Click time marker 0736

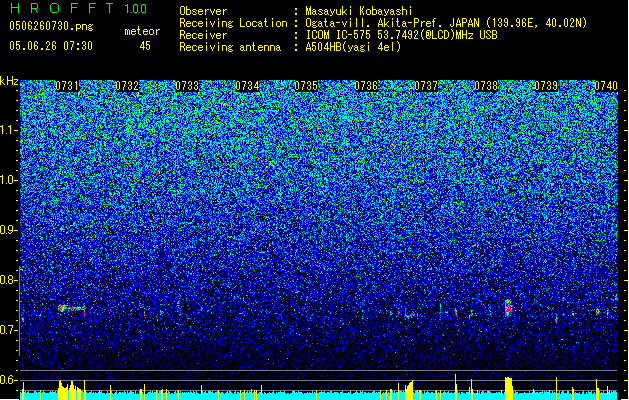click(366, 86)
